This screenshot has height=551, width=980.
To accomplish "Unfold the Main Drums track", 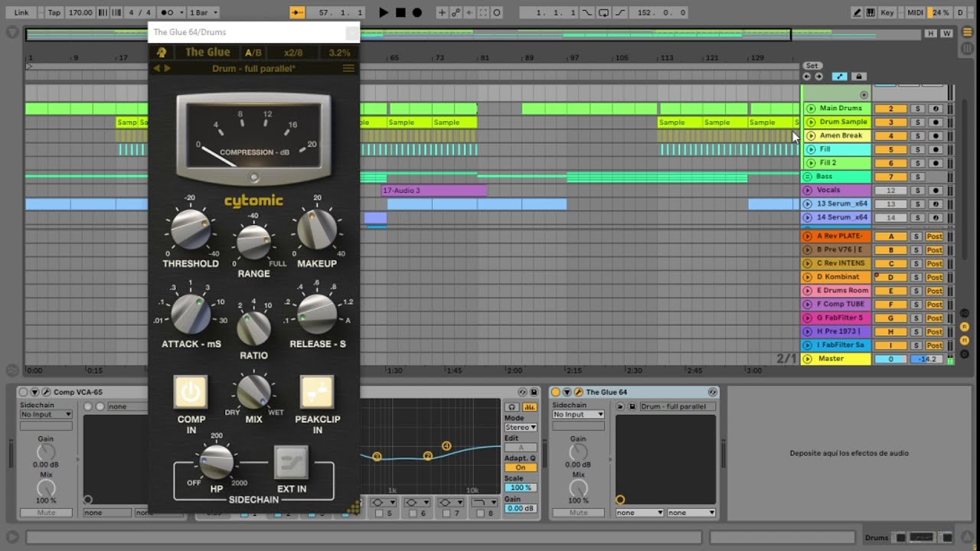I will [x=811, y=109].
